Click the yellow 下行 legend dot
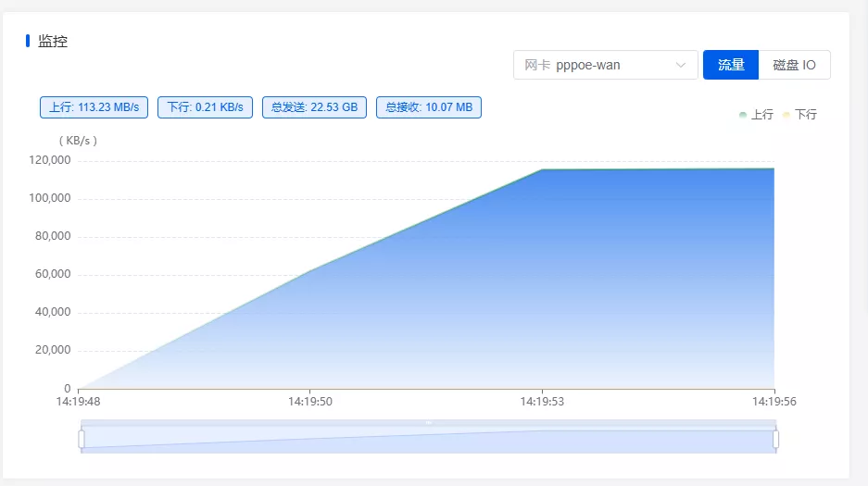 point(786,115)
